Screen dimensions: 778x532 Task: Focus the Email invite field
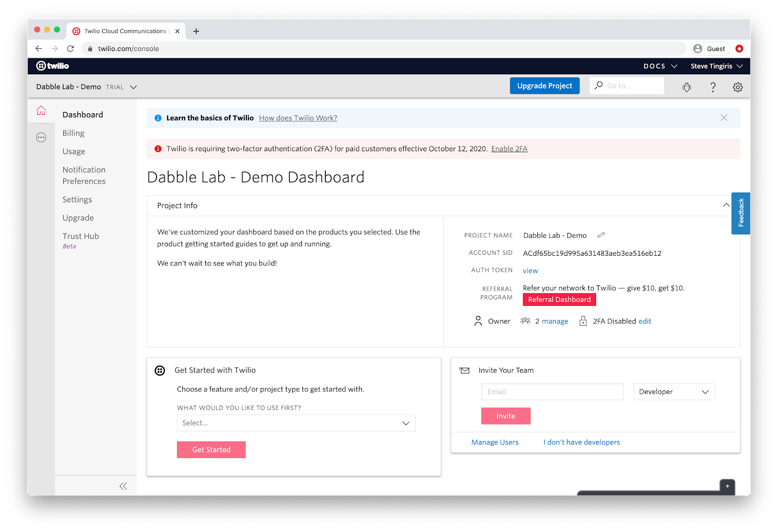click(552, 392)
